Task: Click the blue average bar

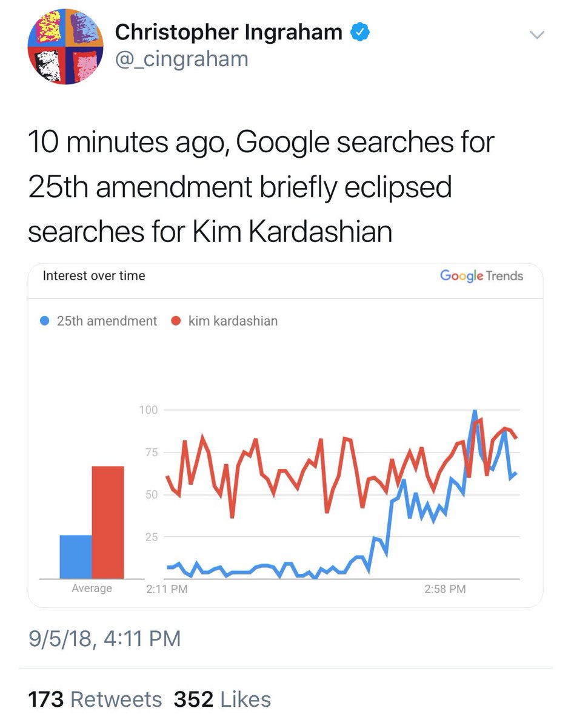Action: tap(76, 557)
